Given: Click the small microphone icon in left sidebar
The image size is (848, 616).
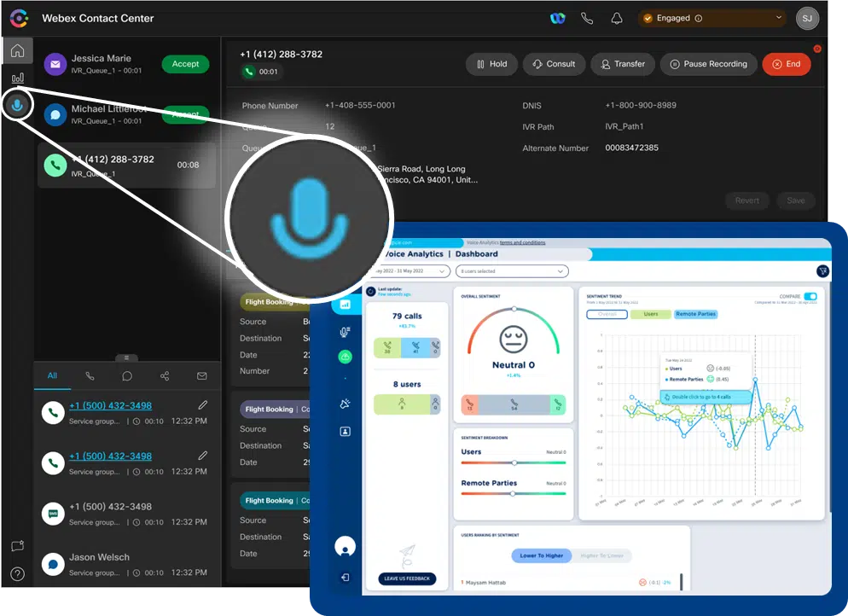Looking at the screenshot, I should tap(17, 106).
